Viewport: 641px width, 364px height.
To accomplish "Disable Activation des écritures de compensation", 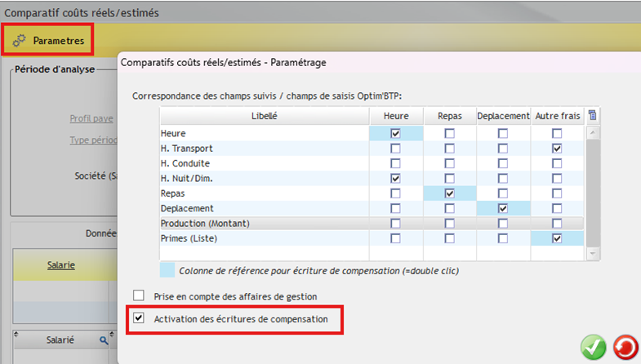I will click(x=139, y=317).
